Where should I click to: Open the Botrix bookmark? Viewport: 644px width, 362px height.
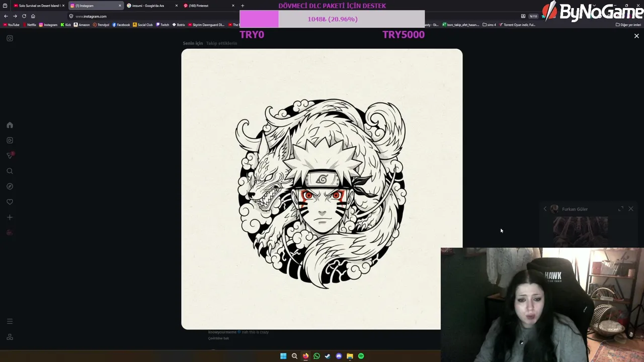(x=179, y=25)
